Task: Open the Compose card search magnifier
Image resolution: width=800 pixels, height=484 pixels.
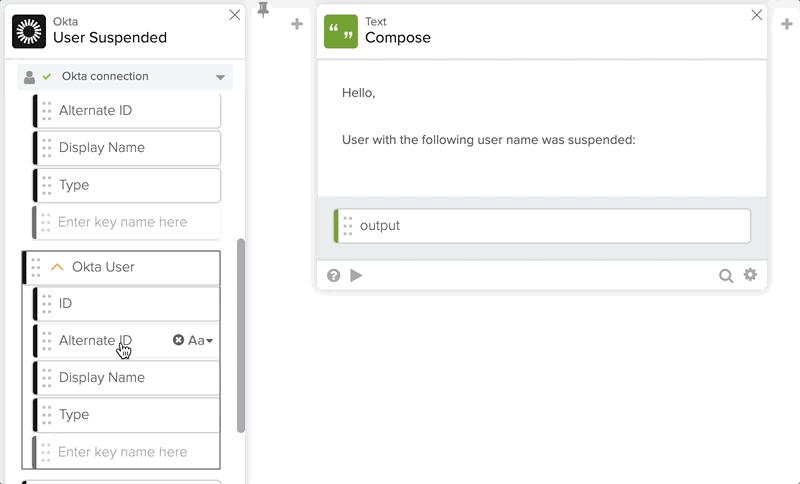Action: (726, 275)
